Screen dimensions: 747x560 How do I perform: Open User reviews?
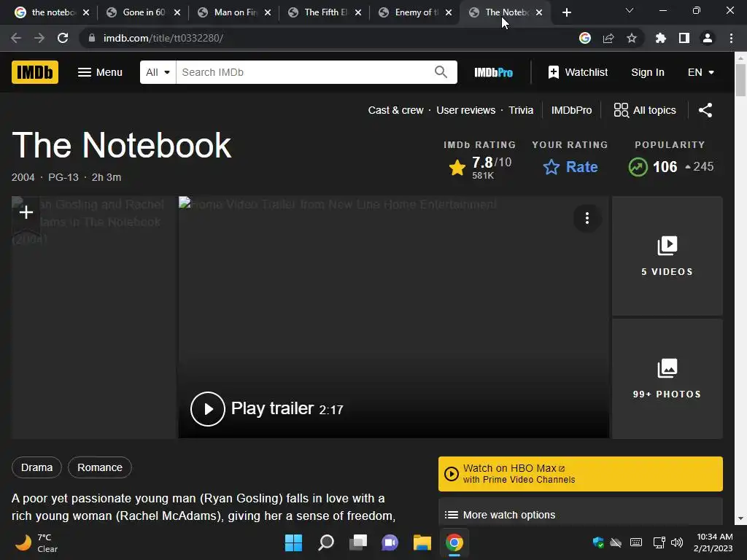click(465, 111)
